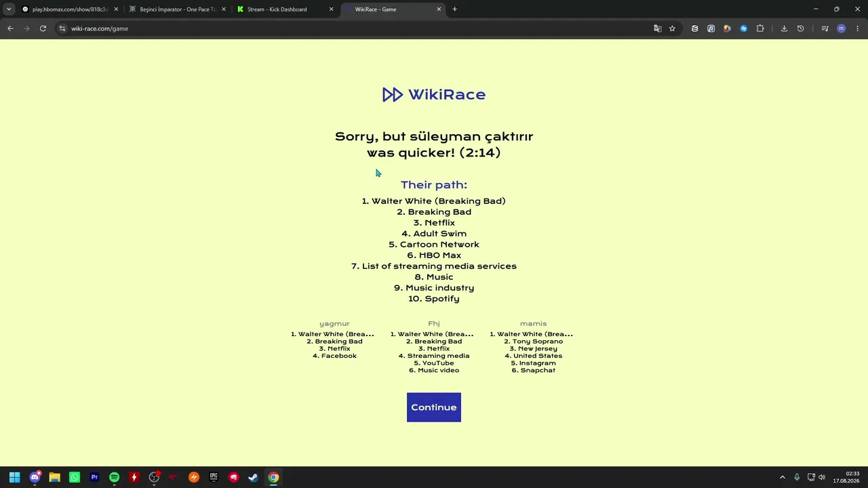868x488 pixels.
Task: Click player name 'Fhj'
Action: [434, 324]
